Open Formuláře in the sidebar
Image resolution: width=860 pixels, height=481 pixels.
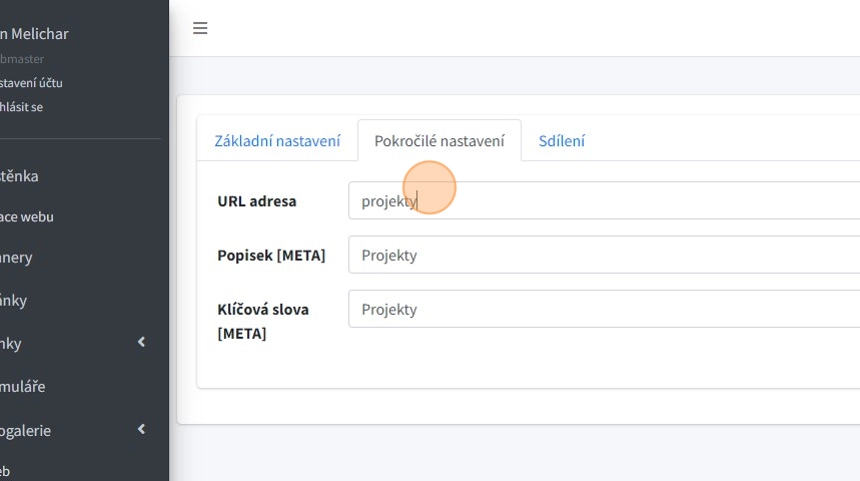pyautogui.click(x=23, y=386)
